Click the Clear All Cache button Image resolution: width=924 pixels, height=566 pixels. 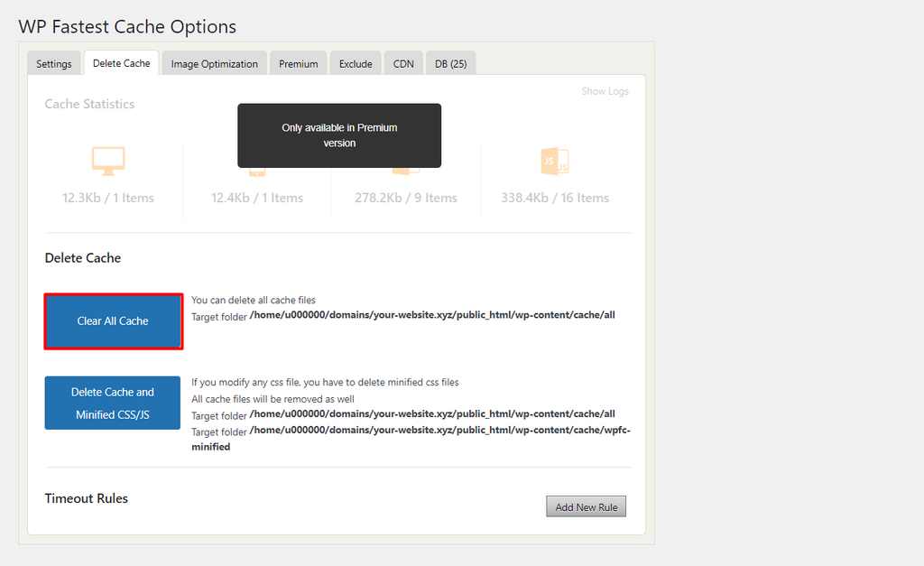[x=113, y=321]
